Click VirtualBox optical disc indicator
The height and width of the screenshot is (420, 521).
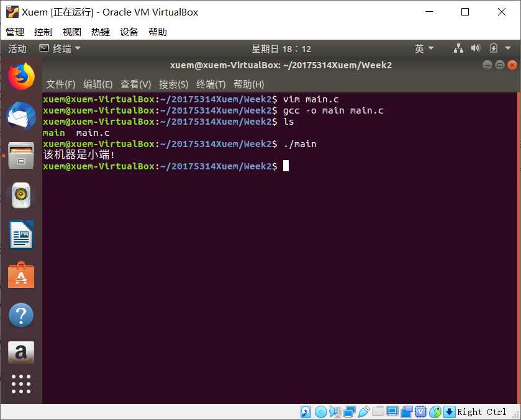click(320, 412)
